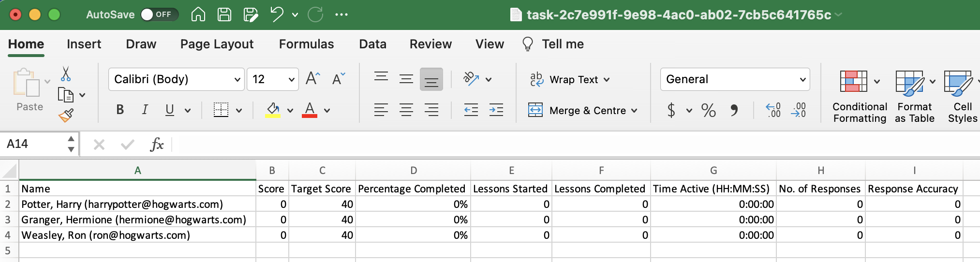Switch to the Formulas tab
Image resolution: width=980 pixels, height=262 pixels.
coord(306,44)
